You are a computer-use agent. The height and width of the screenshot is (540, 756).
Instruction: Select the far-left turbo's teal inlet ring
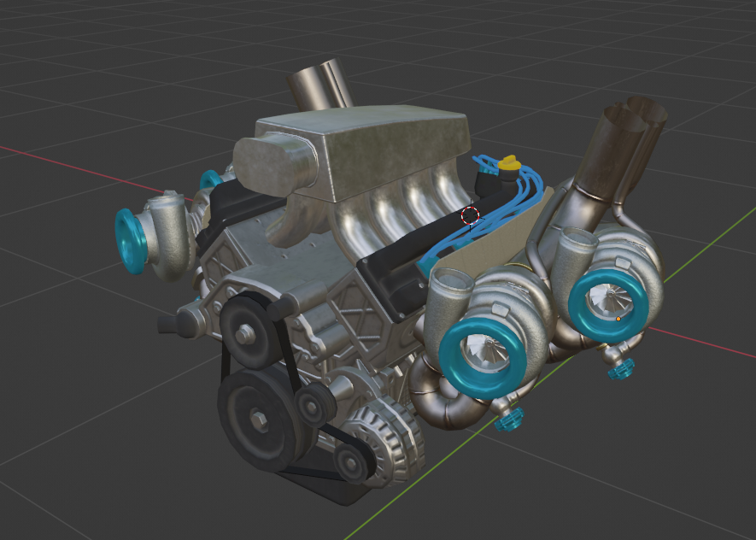tap(129, 241)
